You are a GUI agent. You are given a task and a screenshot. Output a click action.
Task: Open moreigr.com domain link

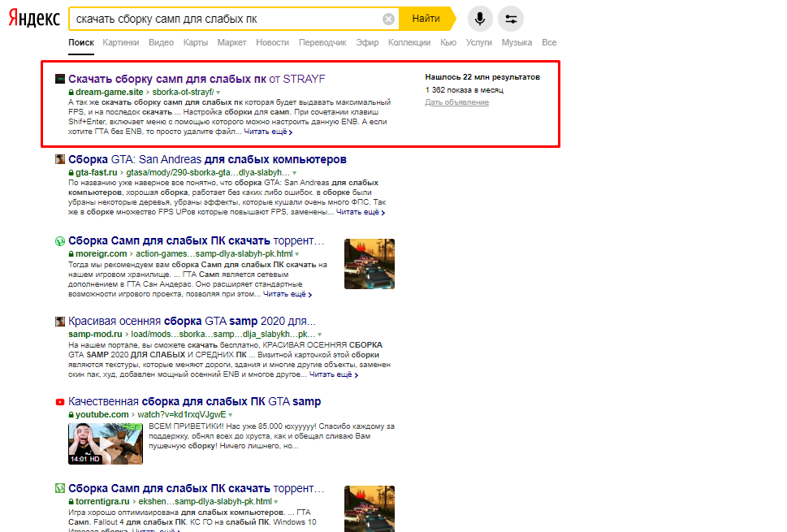(x=102, y=254)
